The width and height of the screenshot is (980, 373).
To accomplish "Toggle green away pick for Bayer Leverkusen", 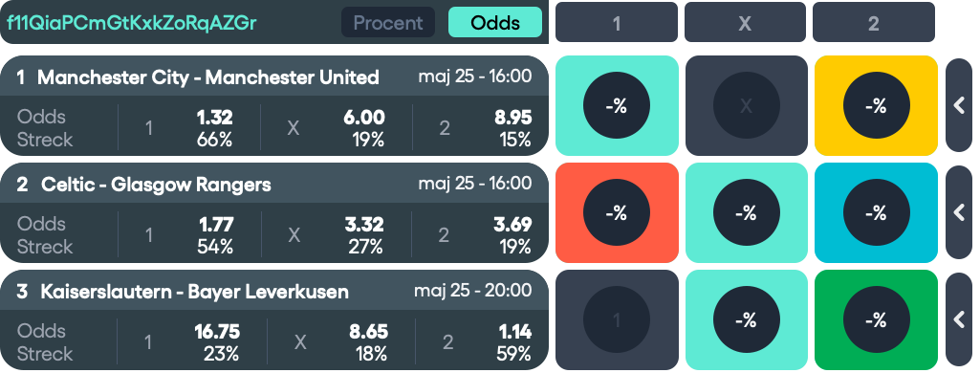I will (x=876, y=319).
